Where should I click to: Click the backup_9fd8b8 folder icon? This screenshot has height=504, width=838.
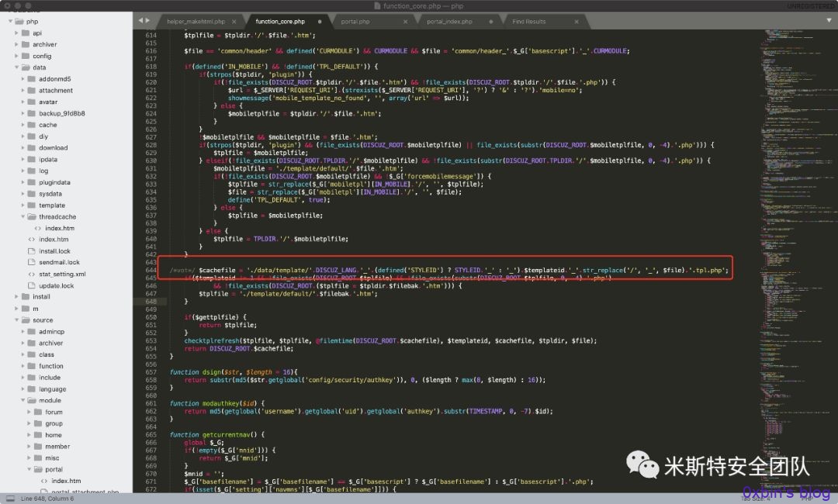32,113
